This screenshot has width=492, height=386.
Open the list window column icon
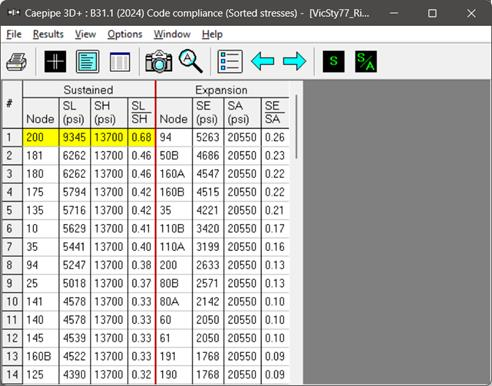coord(120,61)
